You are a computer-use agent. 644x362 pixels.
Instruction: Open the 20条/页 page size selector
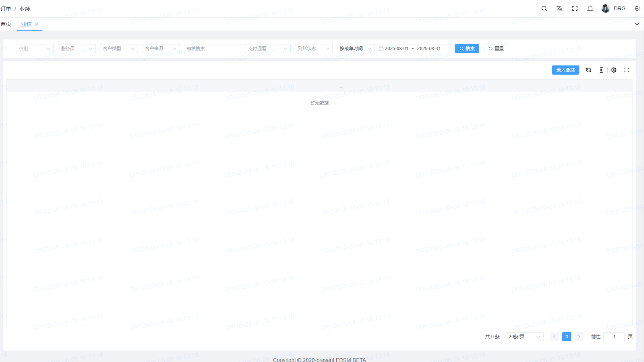pyautogui.click(x=524, y=337)
